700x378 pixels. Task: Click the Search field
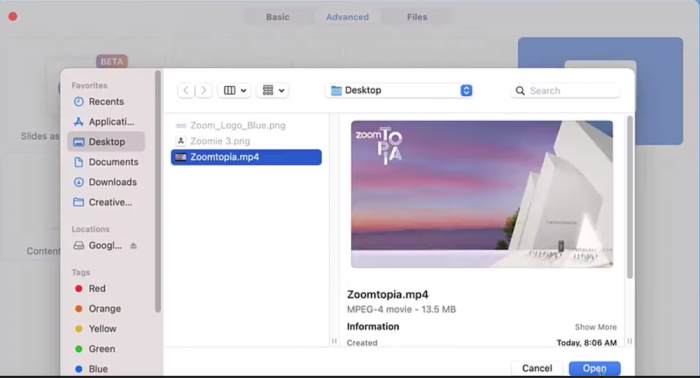(x=566, y=91)
